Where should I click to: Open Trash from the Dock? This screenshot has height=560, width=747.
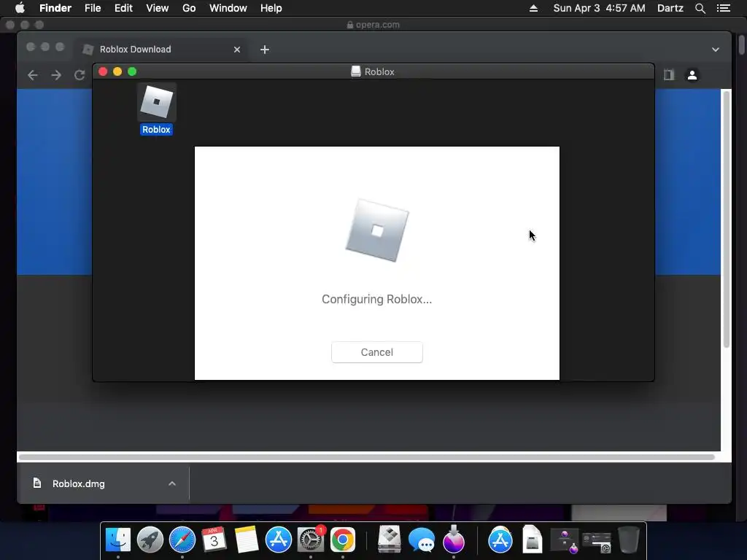[628, 540]
